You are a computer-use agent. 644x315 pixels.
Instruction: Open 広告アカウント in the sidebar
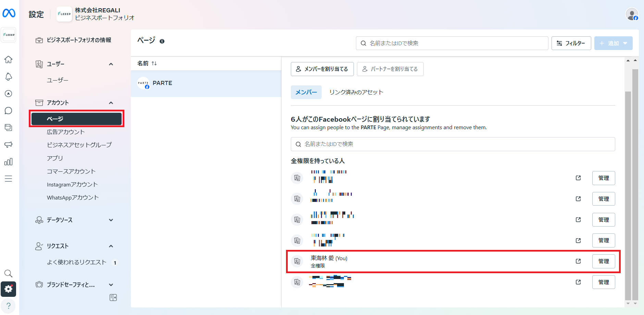pos(66,132)
